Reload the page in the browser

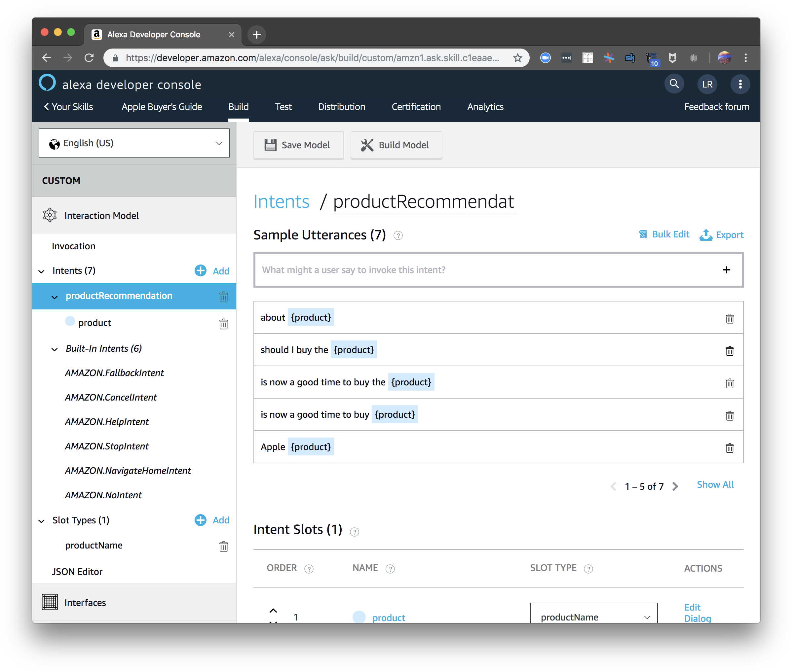click(89, 58)
